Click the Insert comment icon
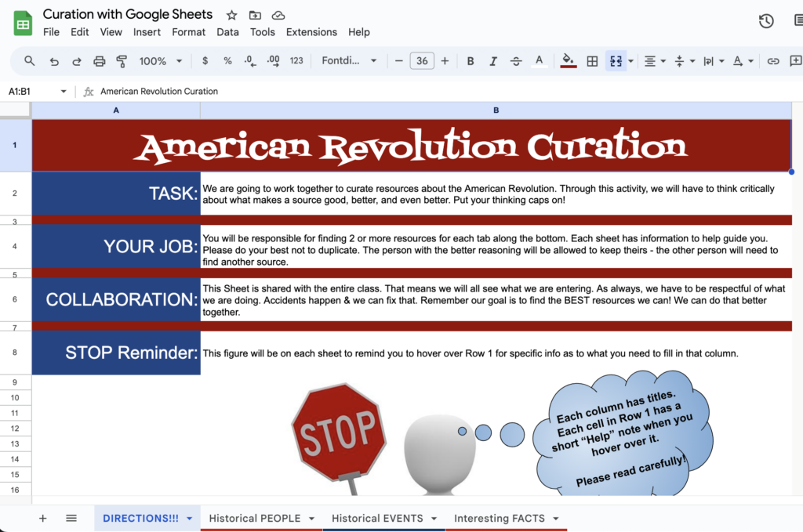This screenshot has width=803, height=532. pos(797,60)
